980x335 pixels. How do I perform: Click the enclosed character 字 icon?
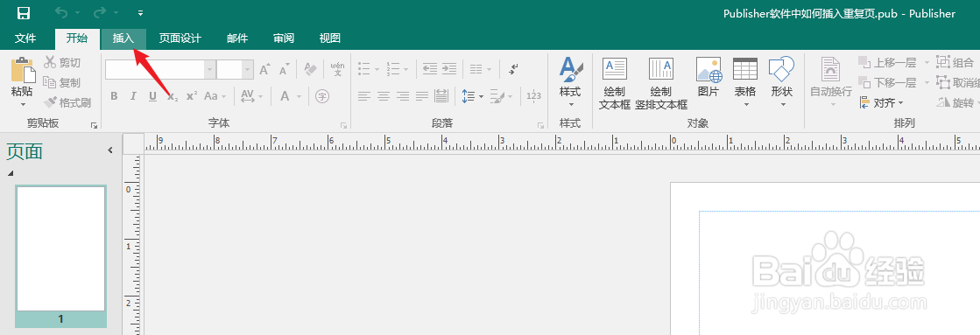(x=322, y=96)
